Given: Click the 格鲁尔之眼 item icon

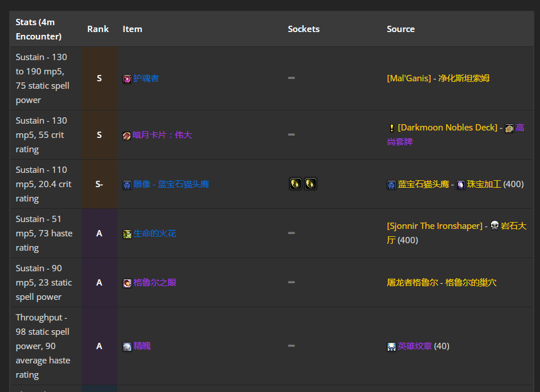Looking at the screenshot, I should 127,283.
